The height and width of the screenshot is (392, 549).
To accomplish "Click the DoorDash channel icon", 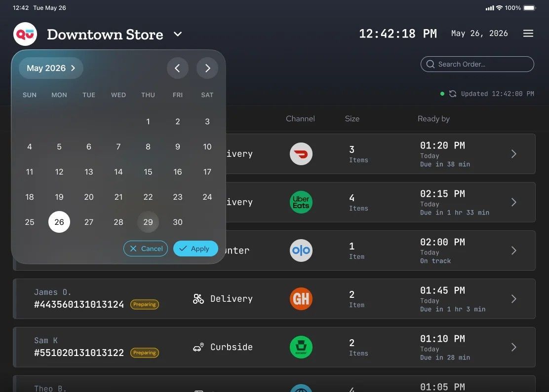I will [x=301, y=154].
